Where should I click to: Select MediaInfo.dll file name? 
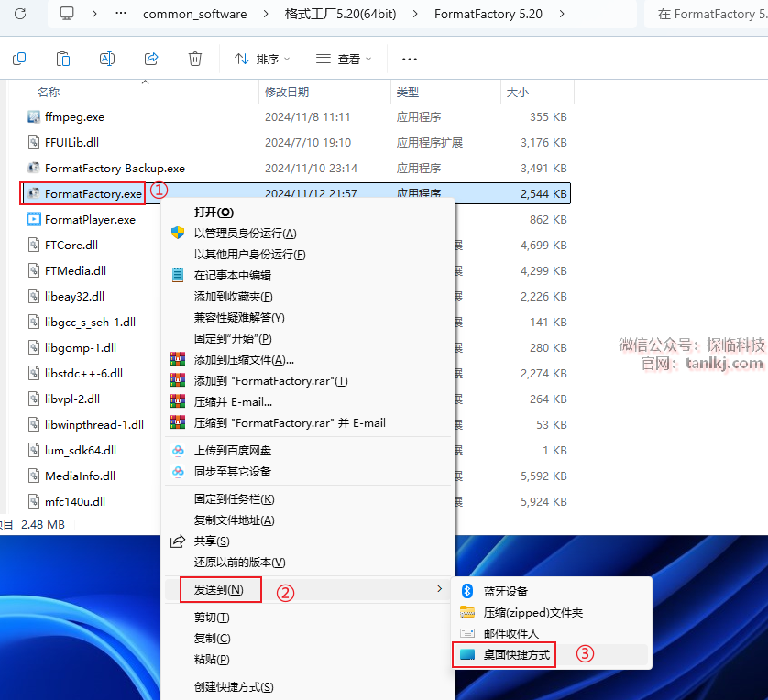tap(80, 476)
